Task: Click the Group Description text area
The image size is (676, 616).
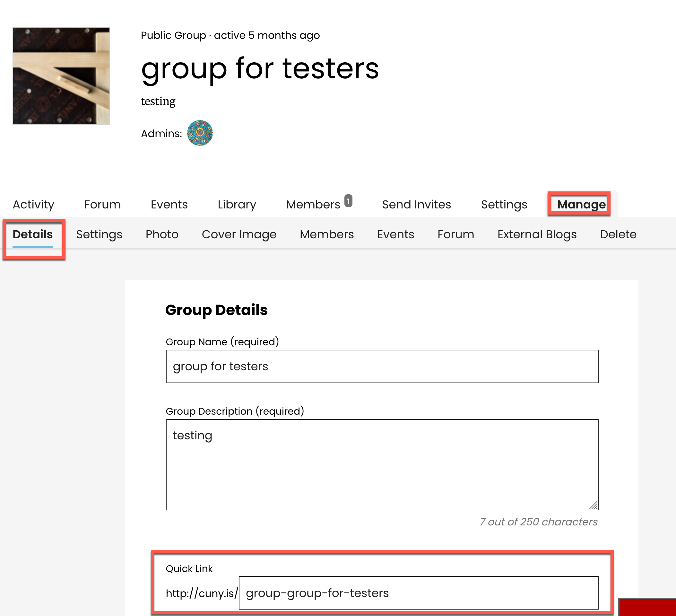Action: [382, 465]
